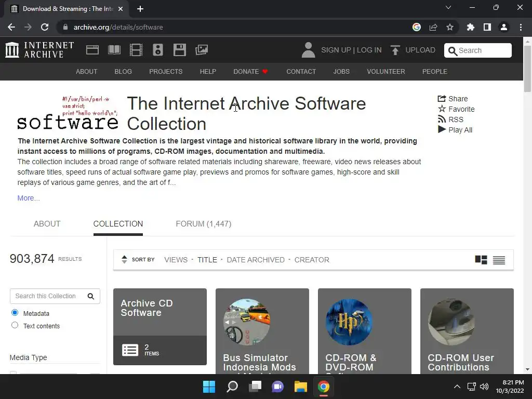Viewport: 532px width, 399px height.
Task: Open the Web (Wayback) icon in navbar
Action: 92,50
